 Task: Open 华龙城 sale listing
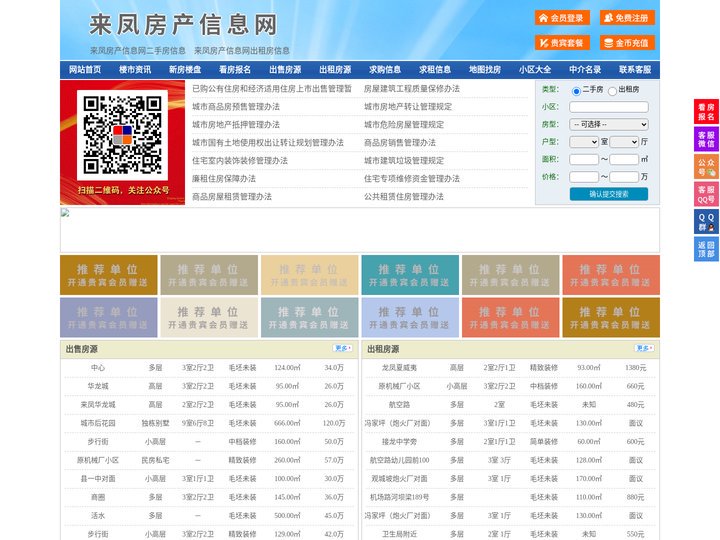98,386
